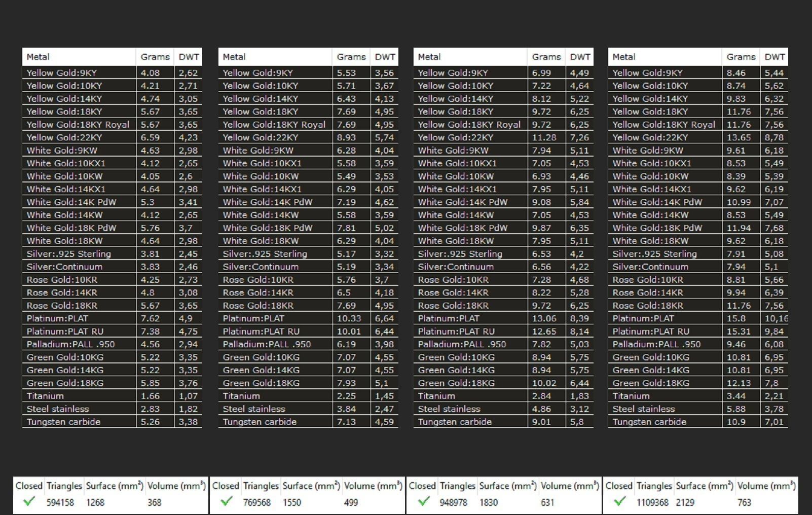812x515 pixels.
Task: Click the green Closed checkmark beside 948978 triangles
Action: tap(423, 502)
